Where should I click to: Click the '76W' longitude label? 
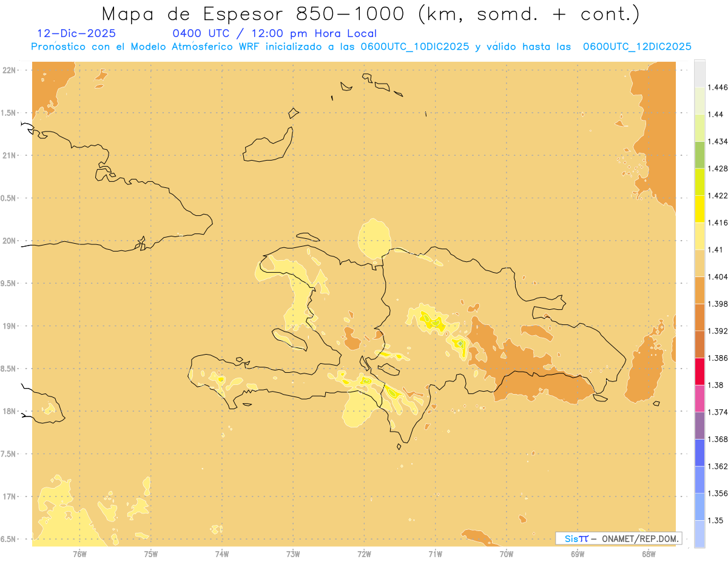(x=79, y=554)
